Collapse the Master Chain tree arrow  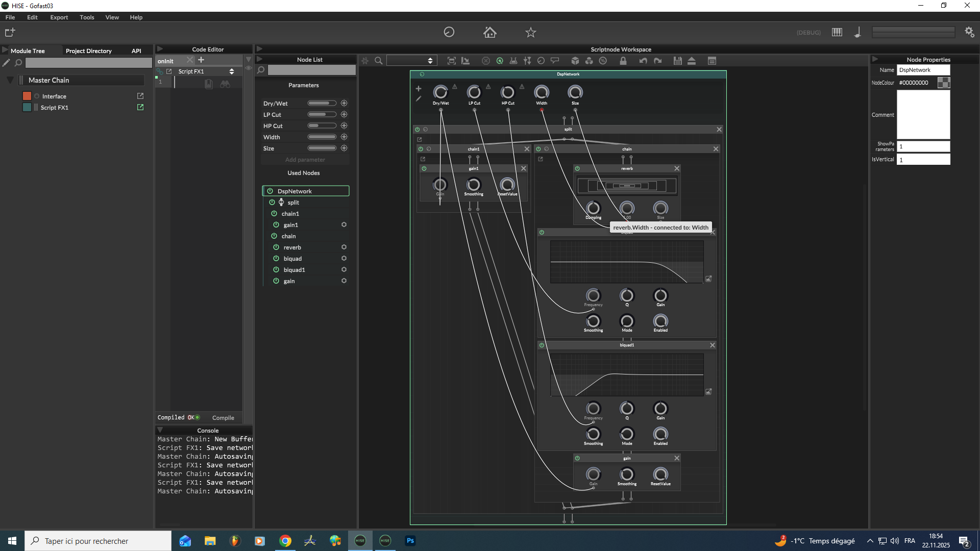tap(10, 80)
